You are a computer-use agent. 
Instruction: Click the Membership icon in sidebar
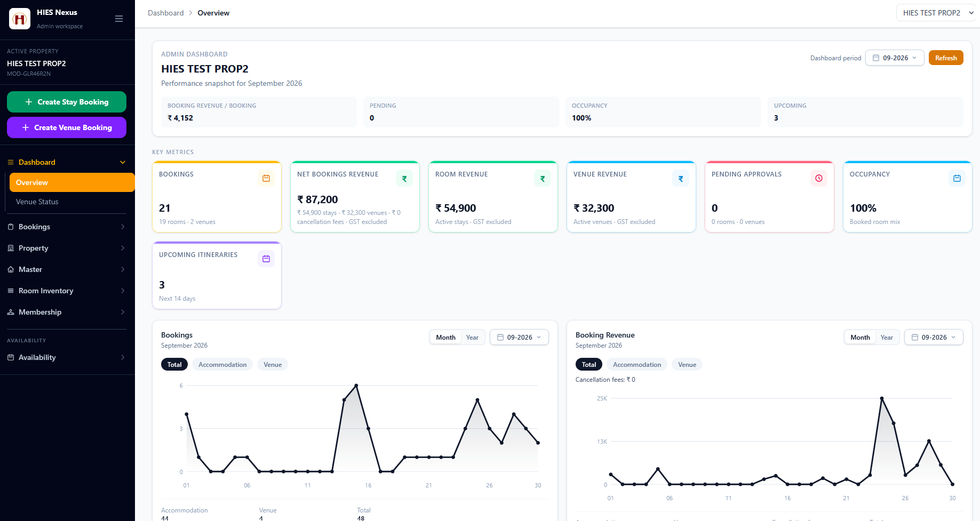[x=11, y=312]
